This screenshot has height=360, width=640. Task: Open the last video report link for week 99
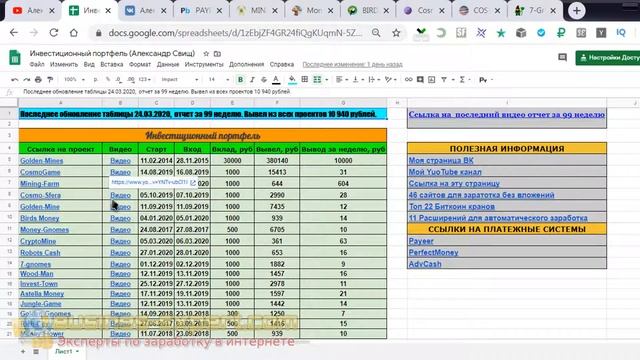[507, 115]
